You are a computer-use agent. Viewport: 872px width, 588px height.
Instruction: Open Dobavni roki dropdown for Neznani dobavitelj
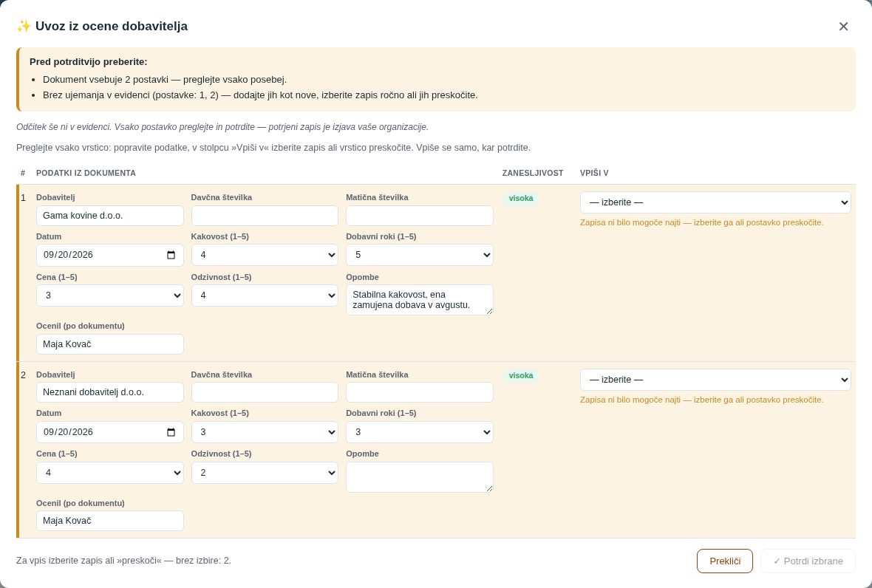[x=419, y=432]
